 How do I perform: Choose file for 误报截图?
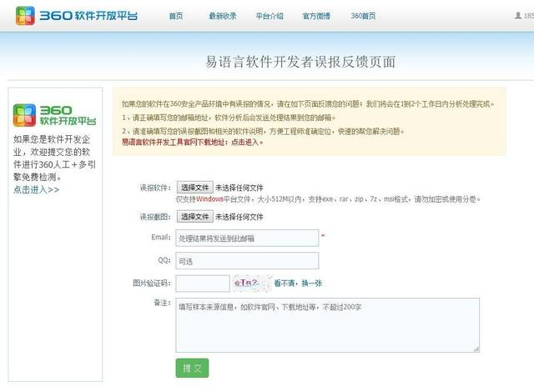[194, 216]
